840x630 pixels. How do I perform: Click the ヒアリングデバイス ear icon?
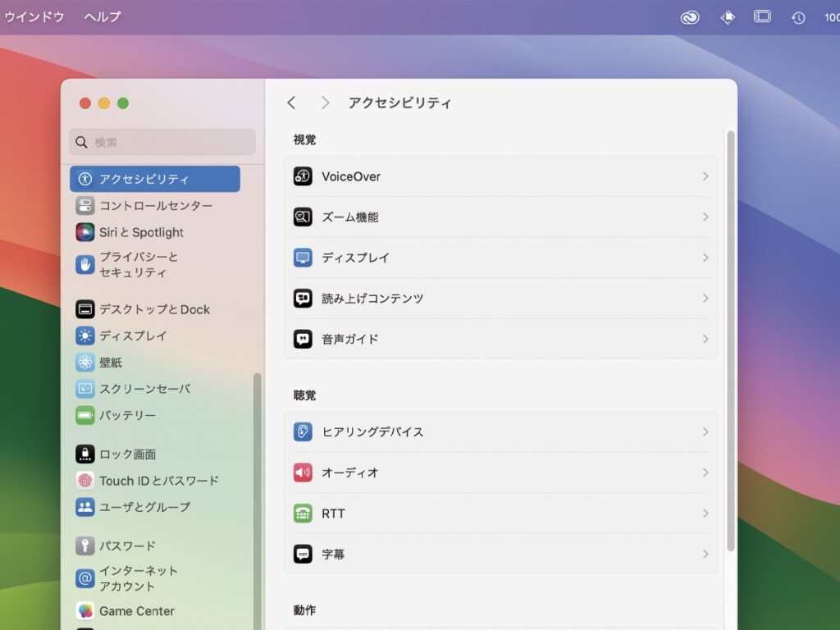pos(303,431)
